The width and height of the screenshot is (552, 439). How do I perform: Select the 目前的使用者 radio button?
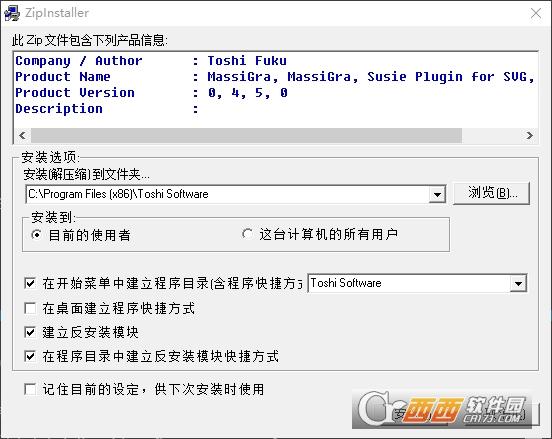pos(36,234)
